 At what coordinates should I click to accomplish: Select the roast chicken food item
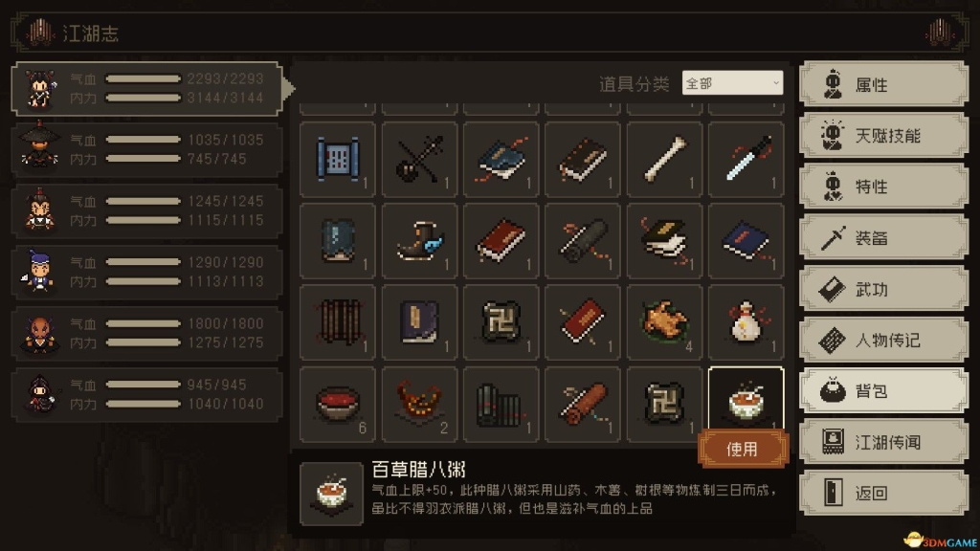point(664,322)
